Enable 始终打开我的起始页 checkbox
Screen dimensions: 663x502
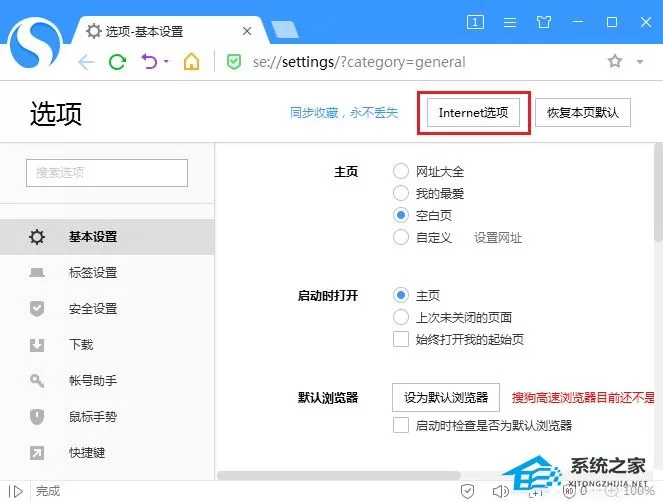coord(401,339)
